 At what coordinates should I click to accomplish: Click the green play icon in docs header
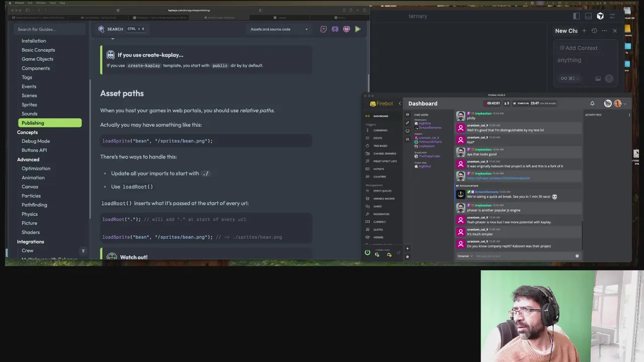[x=358, y=29]
